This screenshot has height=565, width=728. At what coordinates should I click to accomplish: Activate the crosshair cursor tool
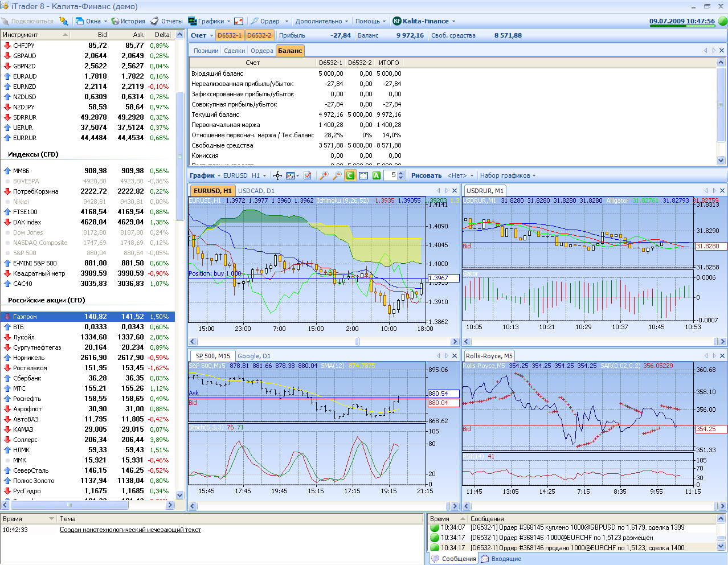click(x=277, y=175)
